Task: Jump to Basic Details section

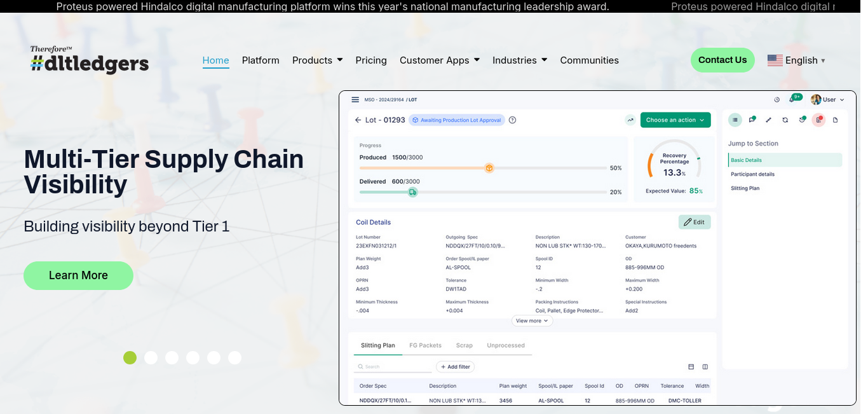Action: click(x=785, y=160)
